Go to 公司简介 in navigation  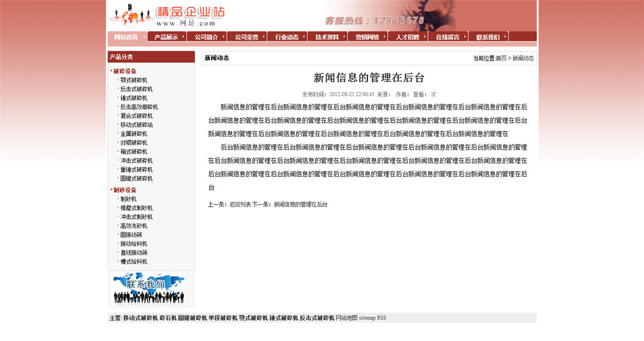[207, 37]
